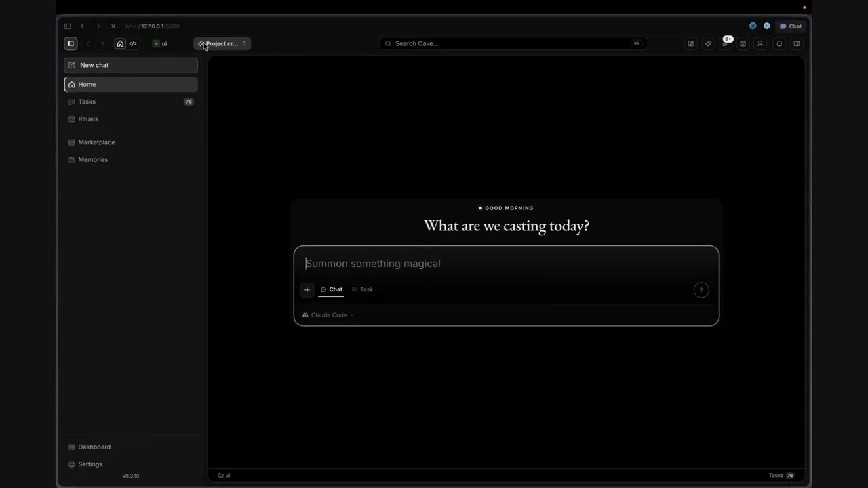868x488 pixels.
Task: Open Rituals in the sidebar
Action: [x=131, y=119]
